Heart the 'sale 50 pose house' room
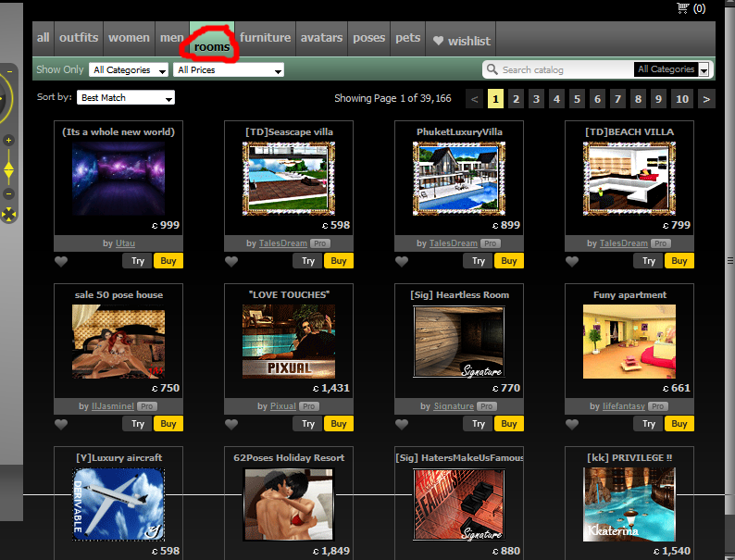 (62, 425)
